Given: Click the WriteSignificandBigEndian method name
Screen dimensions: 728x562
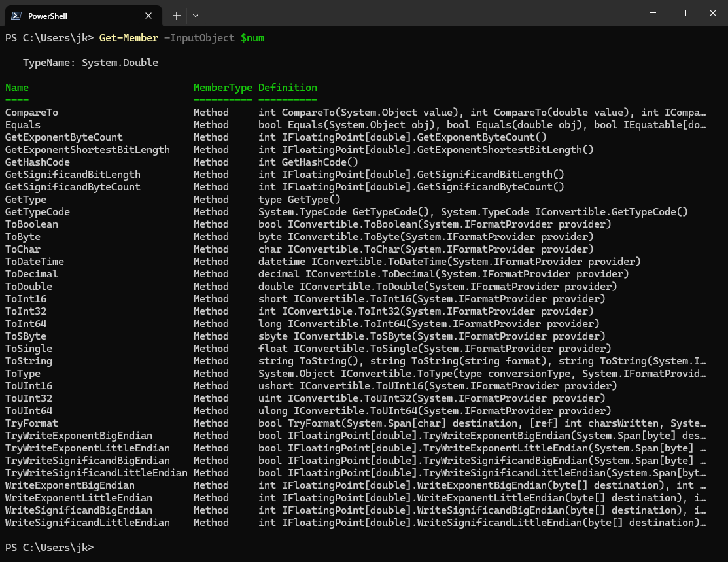Looking at the screenshot, I should click(78, 510).
